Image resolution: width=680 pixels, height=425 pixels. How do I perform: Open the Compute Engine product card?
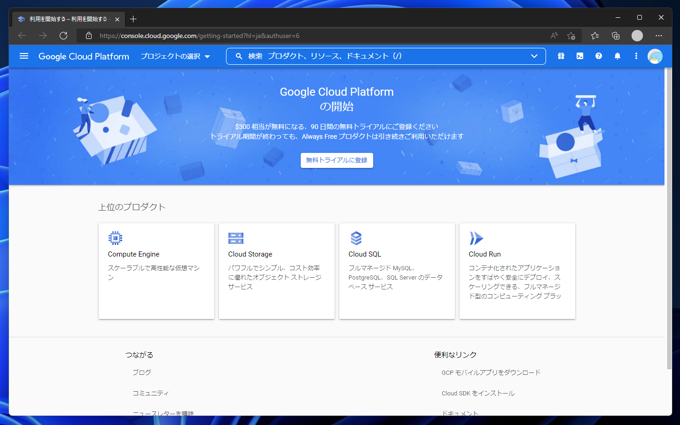(x=156, y=271)
